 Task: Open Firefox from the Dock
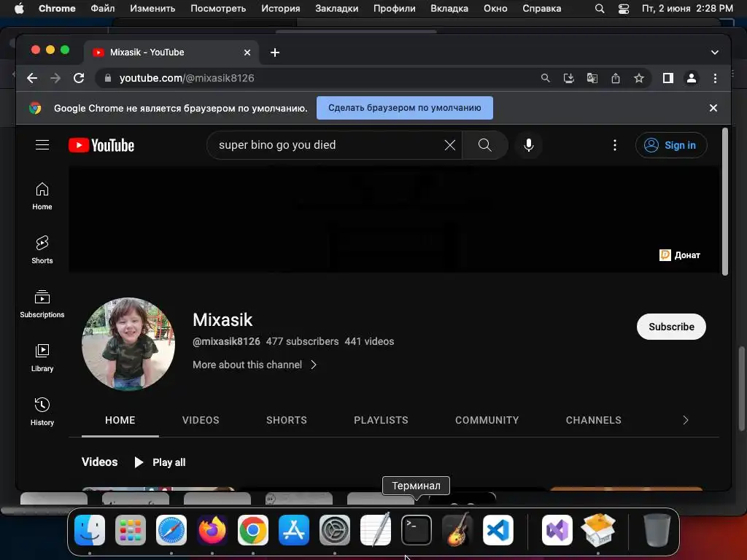(x=212, y=530)
